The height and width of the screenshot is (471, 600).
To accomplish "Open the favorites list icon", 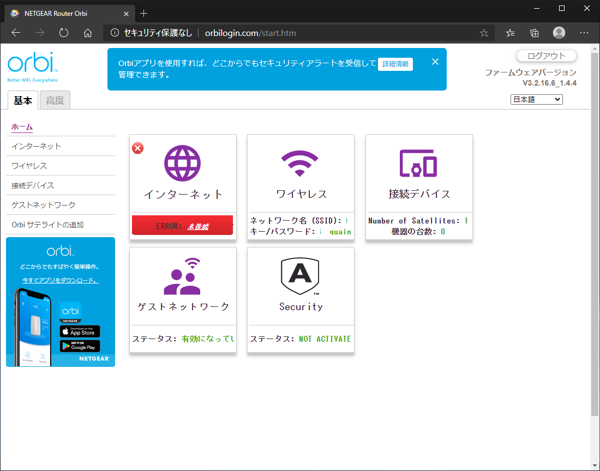I will pyautogui.click(x=510, y=33).
